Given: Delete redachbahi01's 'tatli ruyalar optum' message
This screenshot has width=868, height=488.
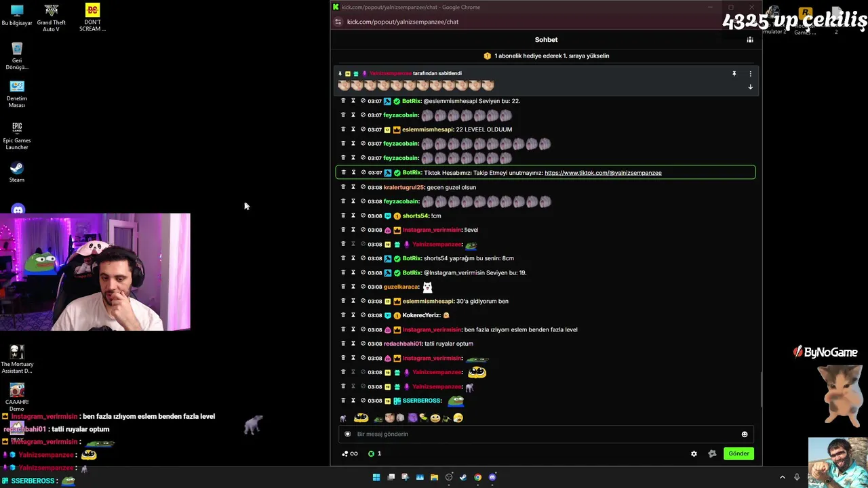Looking at the screenshot, I should click(343, 344).
